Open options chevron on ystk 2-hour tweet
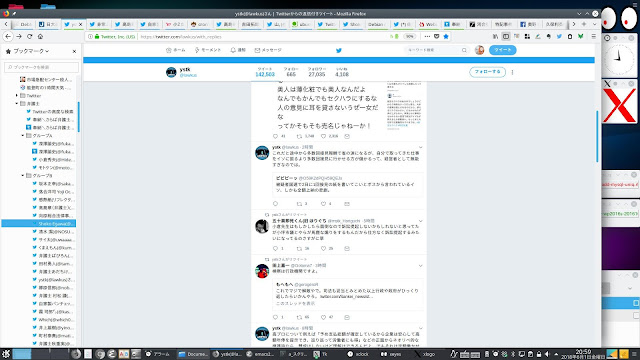Screen dimensions: 640x360 click(x=420, y=147)
